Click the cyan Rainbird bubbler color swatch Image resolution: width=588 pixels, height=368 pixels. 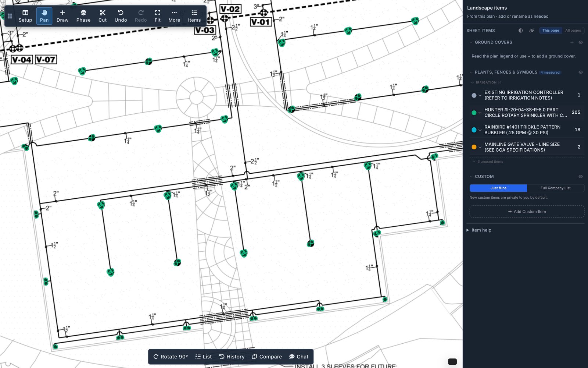click(474, 130)
